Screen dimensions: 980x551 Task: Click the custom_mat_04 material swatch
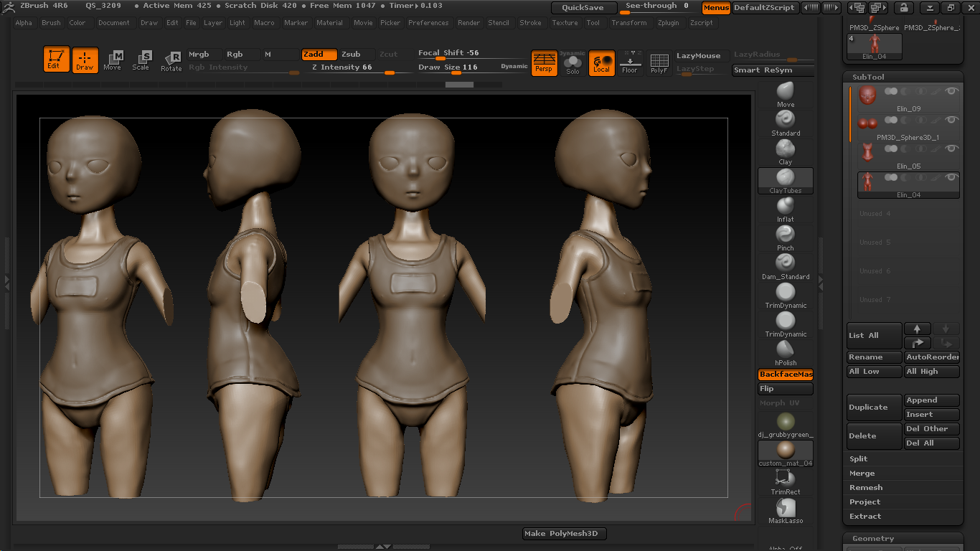[786, 451]
